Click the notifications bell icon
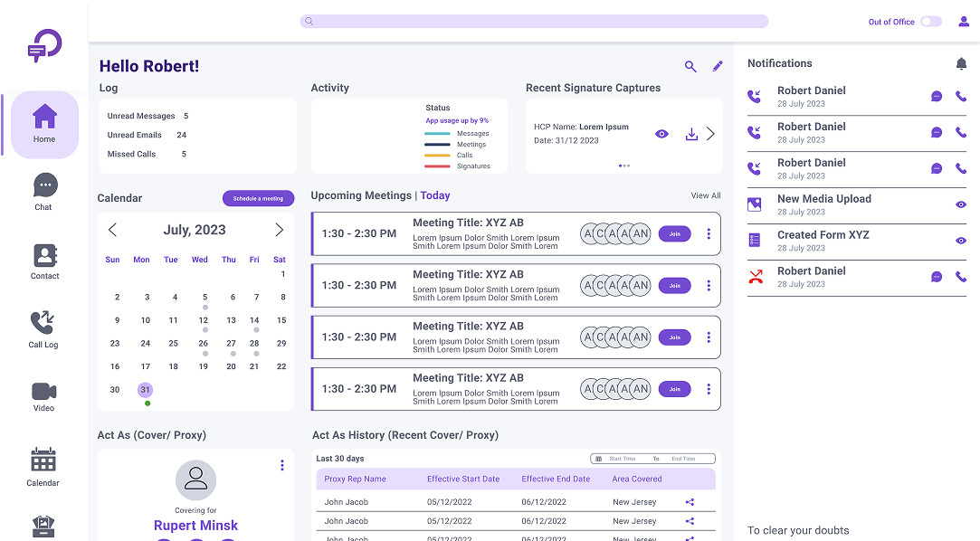This screenshot has width=980, height=541. [x=961, y=63]
